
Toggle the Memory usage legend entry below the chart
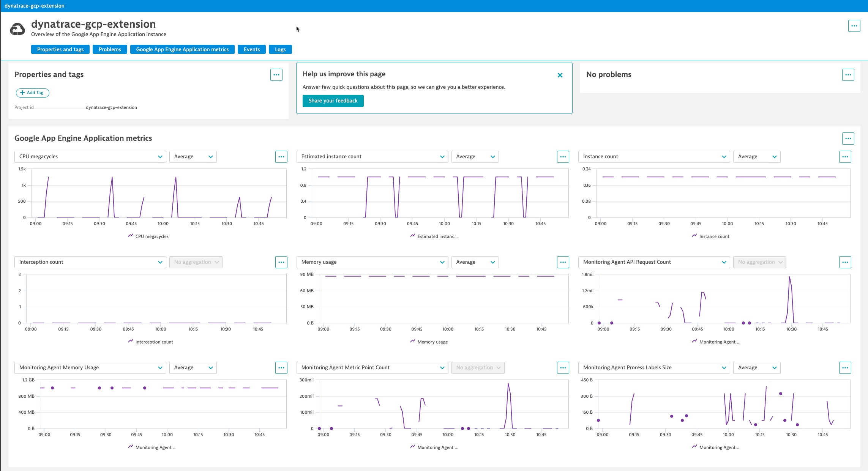pos(429,342)
